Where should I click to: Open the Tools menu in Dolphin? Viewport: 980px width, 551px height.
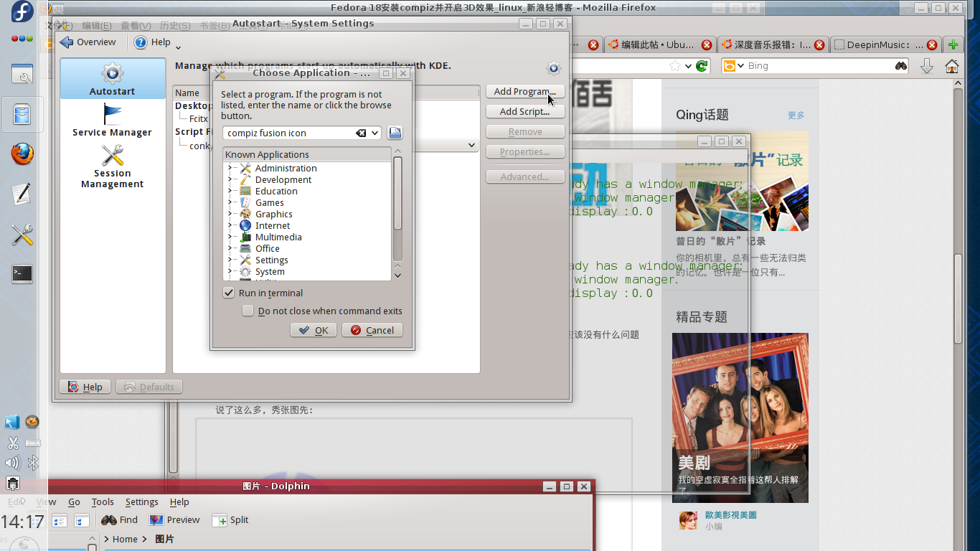(103, 501)
